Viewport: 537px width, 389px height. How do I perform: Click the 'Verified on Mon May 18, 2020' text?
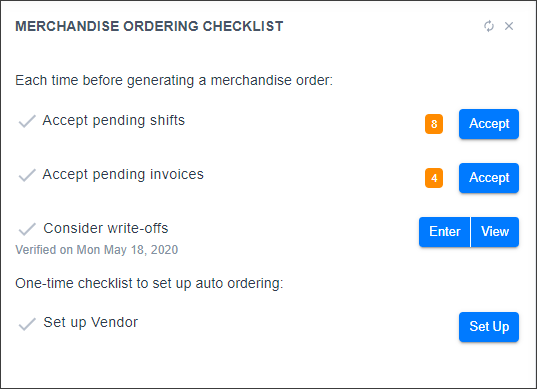tap(97, 250)
